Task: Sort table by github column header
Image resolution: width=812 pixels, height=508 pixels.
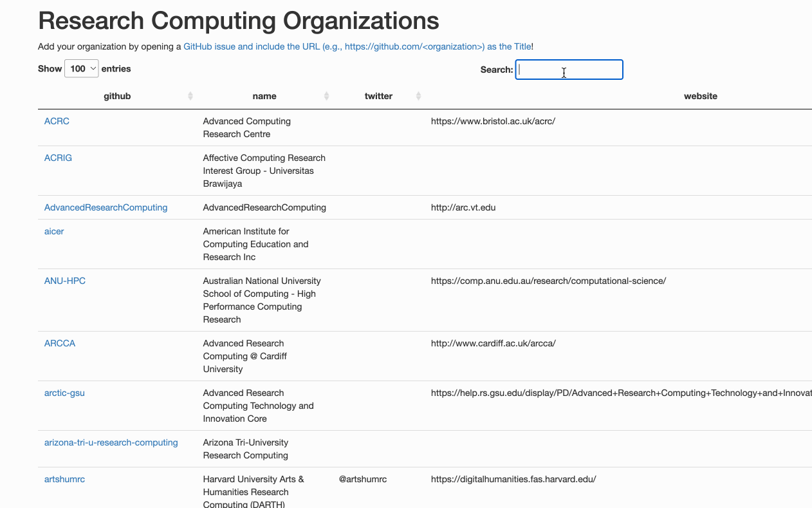Action: [117, 96]
